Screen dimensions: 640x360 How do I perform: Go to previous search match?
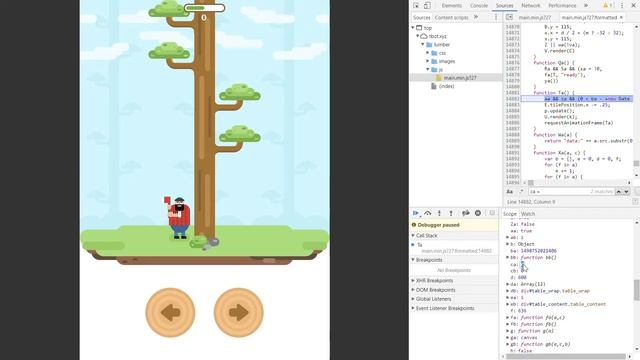click(618, 191)
